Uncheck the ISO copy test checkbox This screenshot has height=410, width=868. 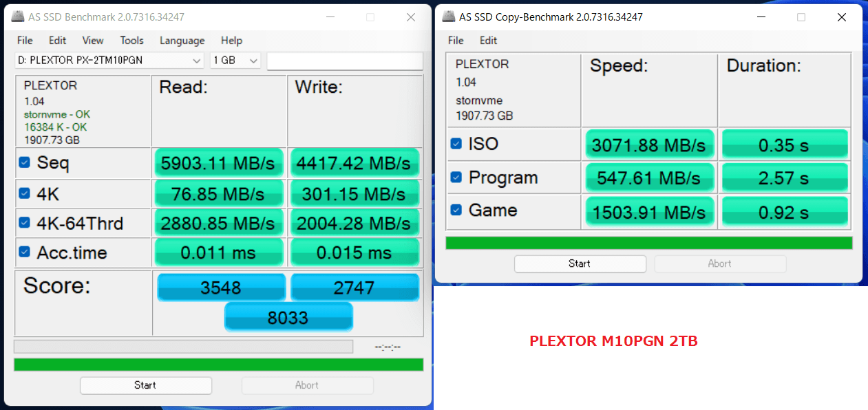click(x=456, y=144)
